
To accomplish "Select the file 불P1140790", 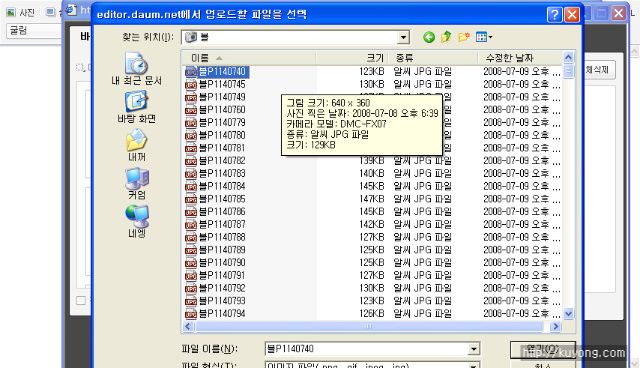I will click(222, 263).
